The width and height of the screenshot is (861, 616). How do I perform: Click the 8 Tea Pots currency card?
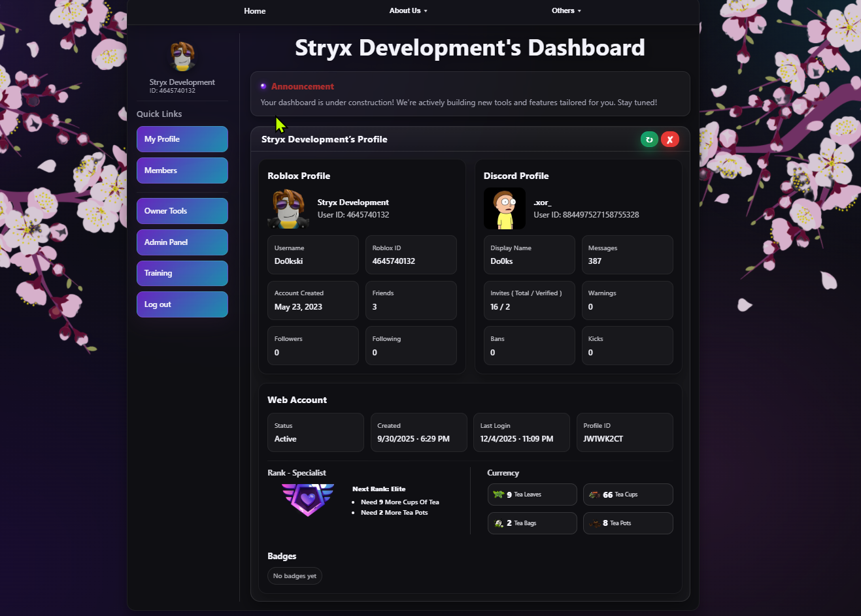pos(628,523)
